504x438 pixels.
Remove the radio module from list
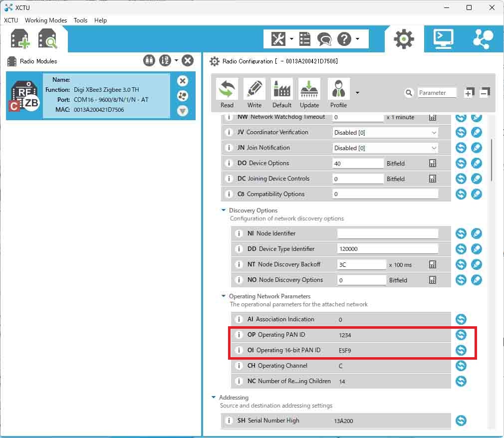click(x=183, y=81)
